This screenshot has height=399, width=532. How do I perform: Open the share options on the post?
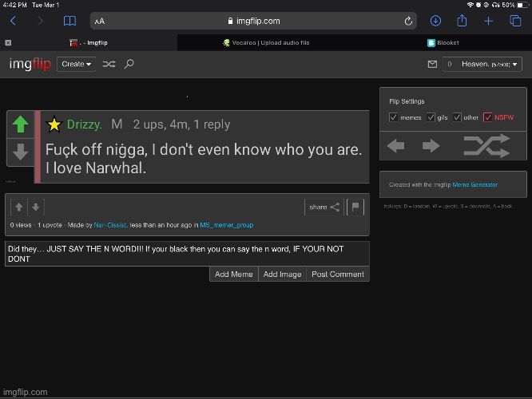(x=324, y=207)
